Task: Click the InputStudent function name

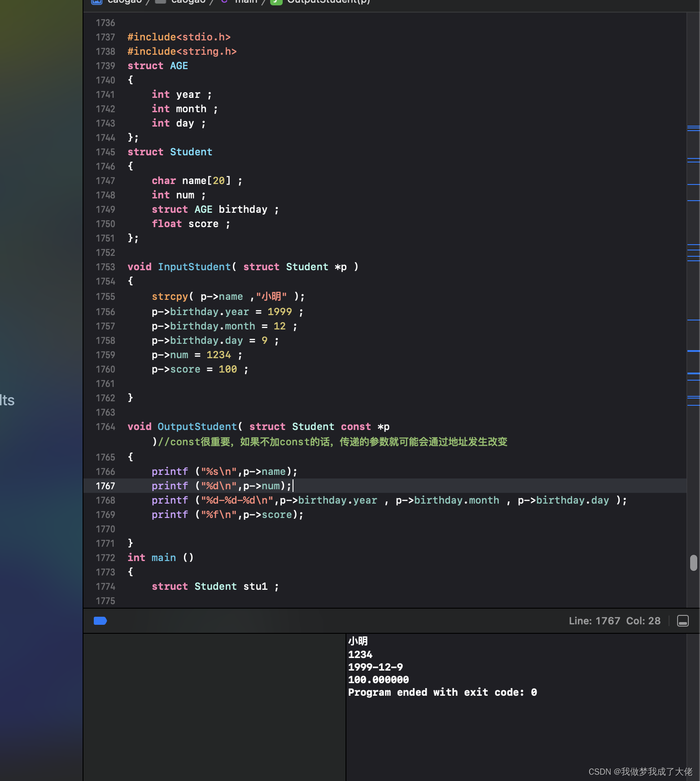Action: (x=194, y=267)
